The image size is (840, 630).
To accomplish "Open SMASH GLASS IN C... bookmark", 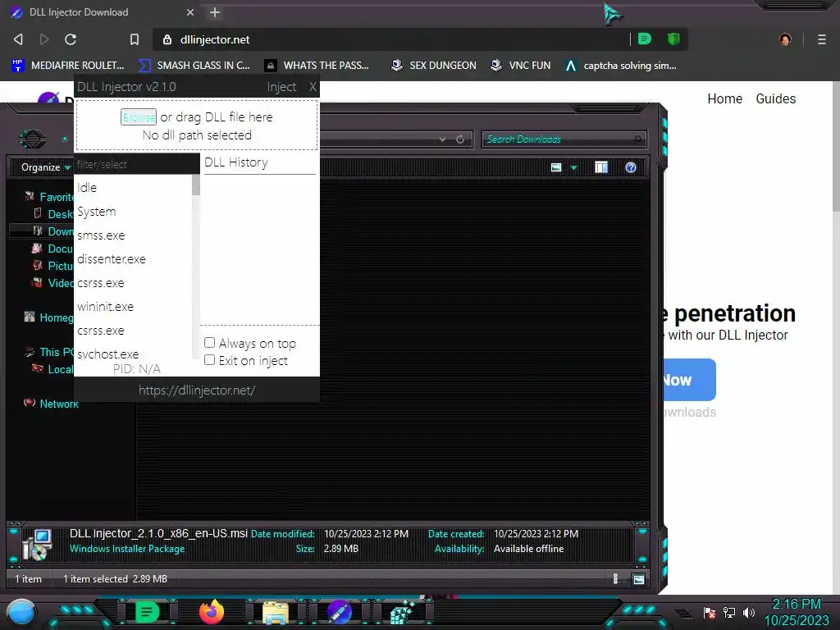I will tap(194, 66).
